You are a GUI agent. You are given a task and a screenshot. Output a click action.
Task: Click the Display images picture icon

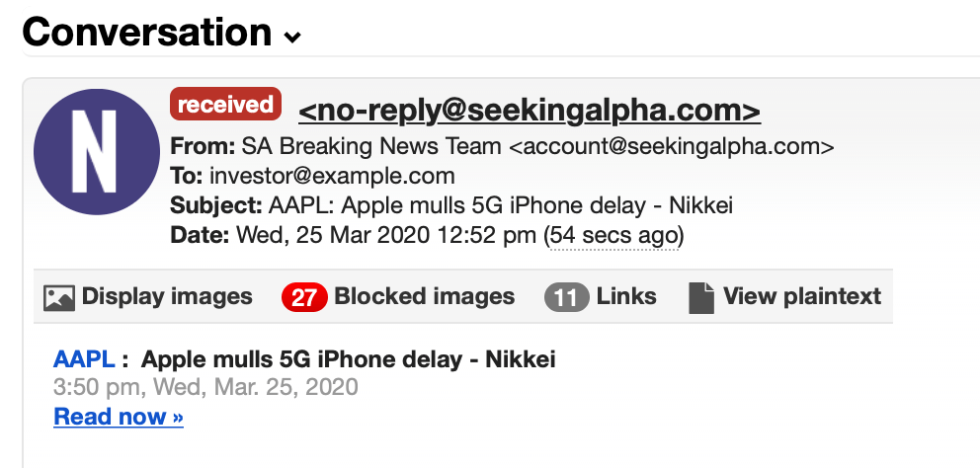59,297
